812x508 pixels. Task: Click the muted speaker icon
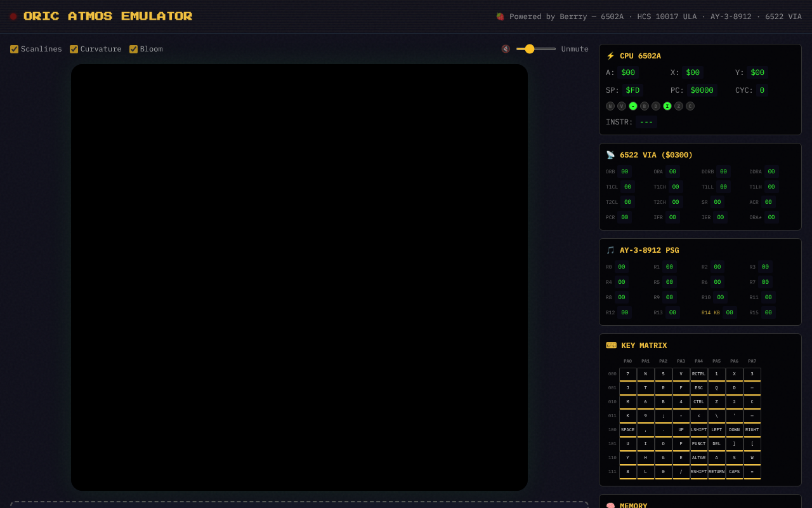click(x=506, y=49)
